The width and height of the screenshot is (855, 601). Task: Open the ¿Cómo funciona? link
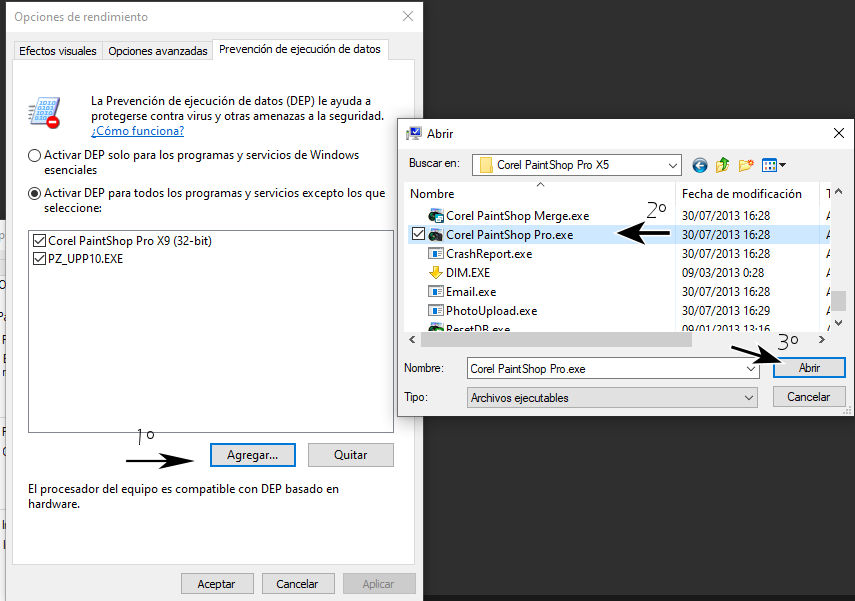click(x=137, y=131)
